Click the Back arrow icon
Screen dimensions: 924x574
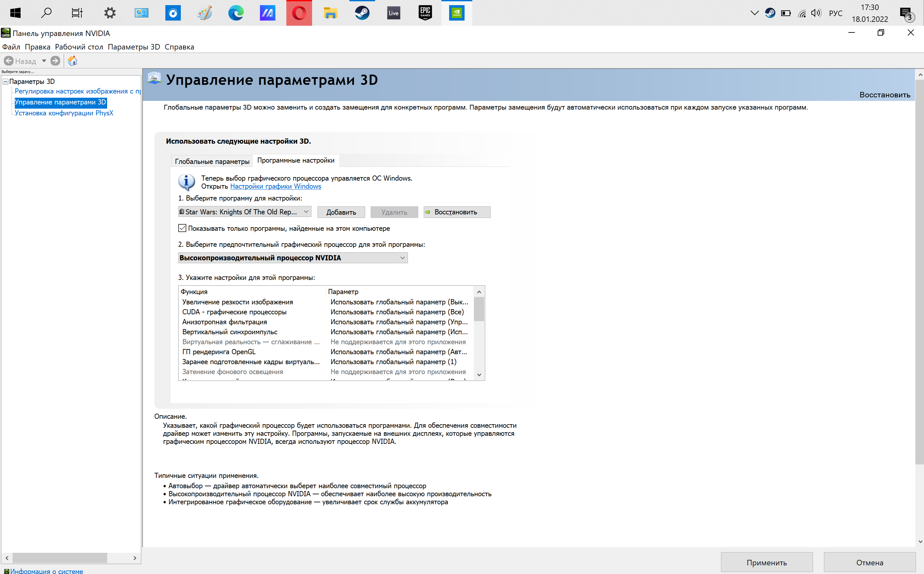point(9,61)
